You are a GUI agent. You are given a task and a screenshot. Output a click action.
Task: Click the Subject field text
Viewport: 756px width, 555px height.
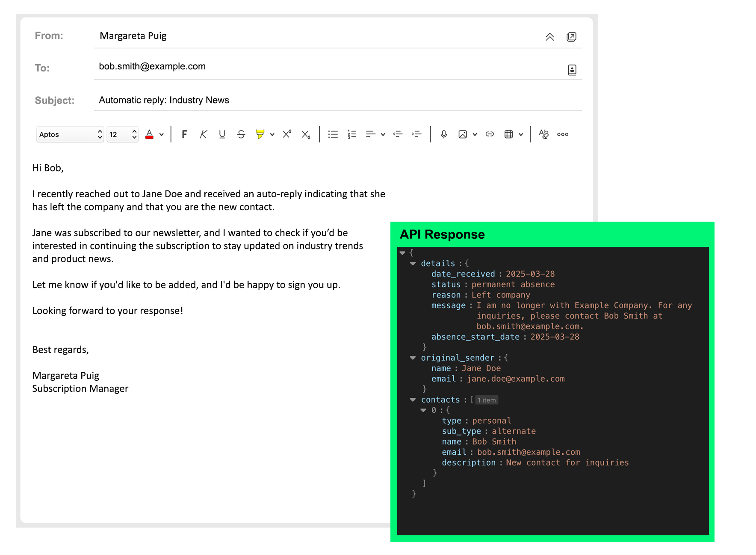coord(164,100)
